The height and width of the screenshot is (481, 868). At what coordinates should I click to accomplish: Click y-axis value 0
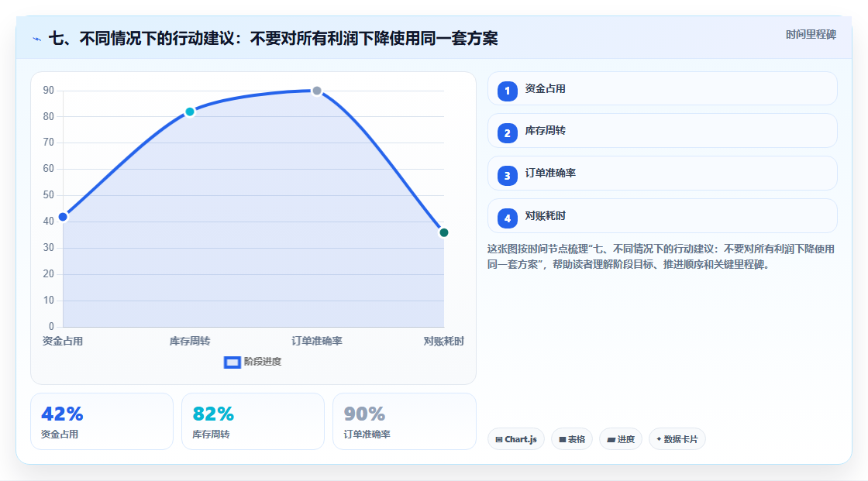point(51,326)
